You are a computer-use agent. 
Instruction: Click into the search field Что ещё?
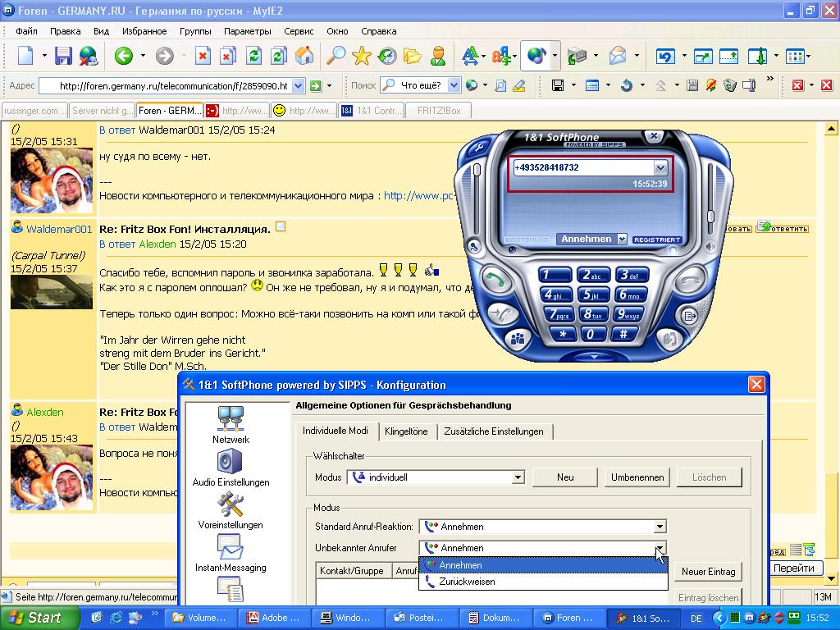coord(421,85)
